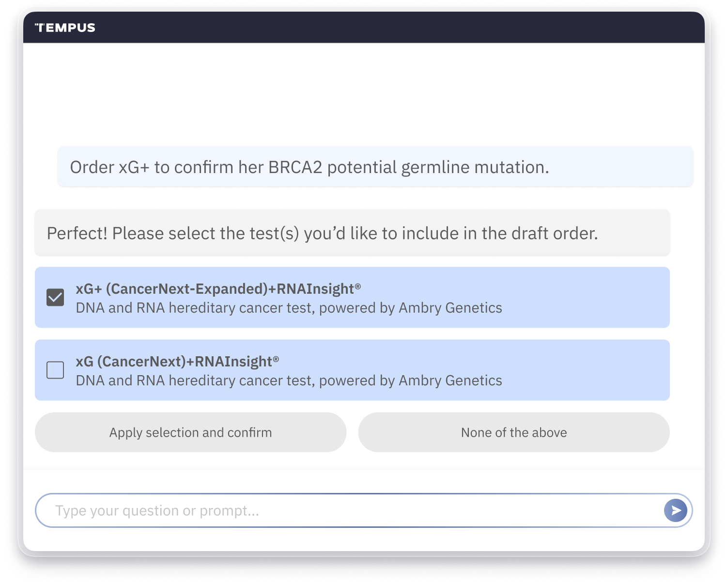Click Apply selection and confirm
728x586 pixels.
tap(190, 432)
